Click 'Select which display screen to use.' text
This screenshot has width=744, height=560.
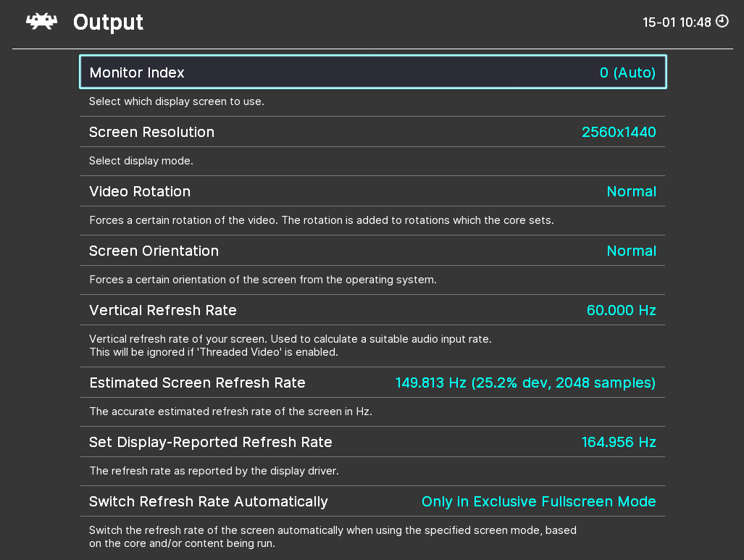(x=177, y=101)
